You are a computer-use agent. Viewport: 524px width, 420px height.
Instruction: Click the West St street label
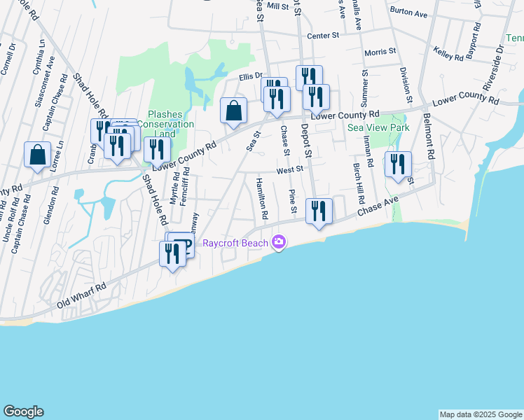(290, 170)
